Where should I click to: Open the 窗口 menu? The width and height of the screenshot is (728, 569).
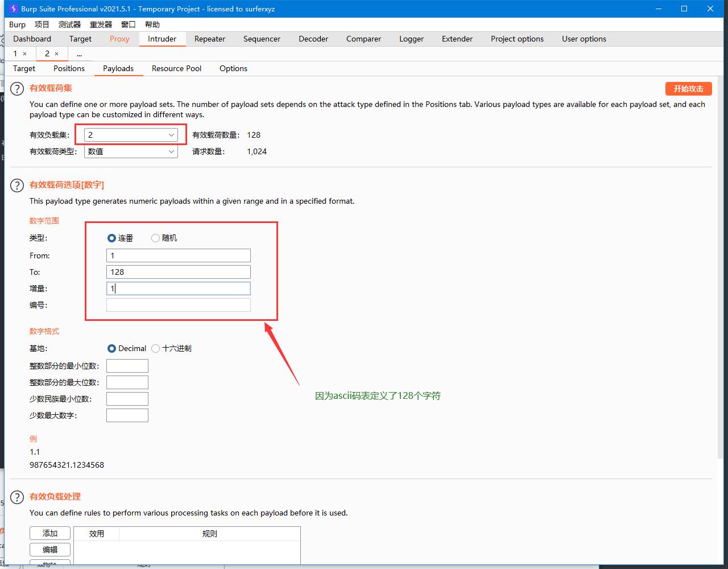pyautogui.click(x=129, y=24)
